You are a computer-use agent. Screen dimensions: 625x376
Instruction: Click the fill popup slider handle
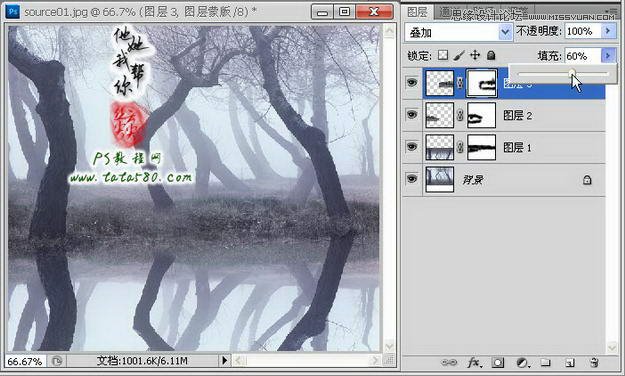click(x=572, y=73)
